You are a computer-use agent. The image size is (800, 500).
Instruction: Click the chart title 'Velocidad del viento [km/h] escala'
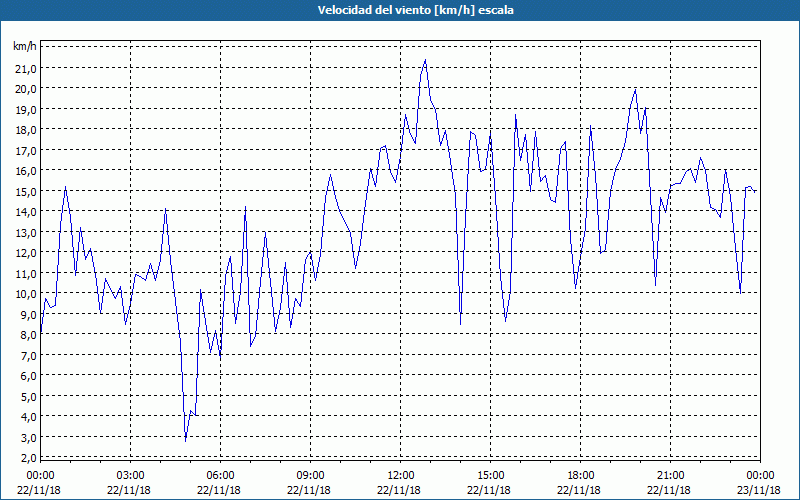click(x=415, y=10)
